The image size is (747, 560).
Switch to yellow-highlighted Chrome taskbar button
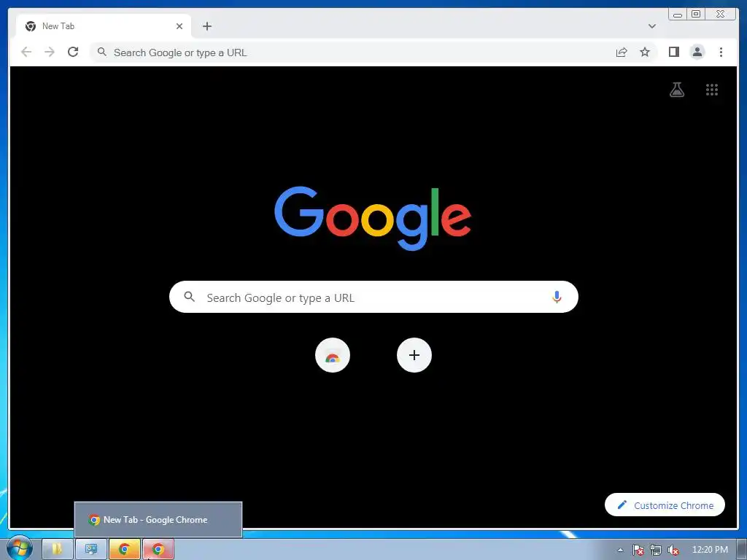click(124, 550)
